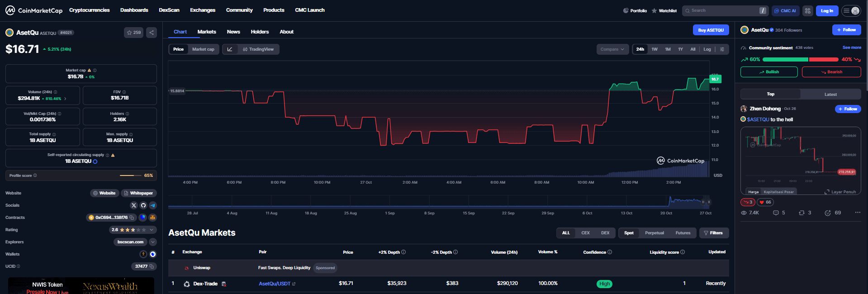The height and width of the screenshot is (294, 868).
Task: Add emoji reaction to Zhen Dohong's post
Action: (832, 213)
